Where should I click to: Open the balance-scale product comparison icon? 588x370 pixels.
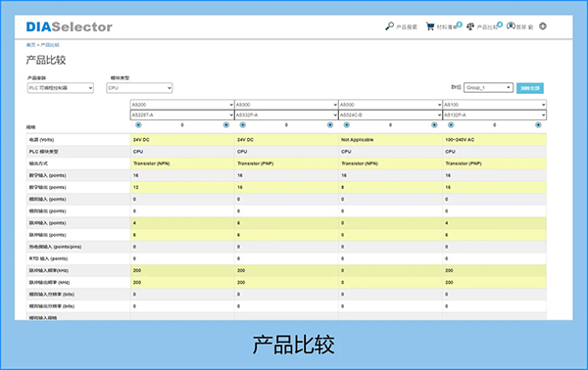(x=470, y=26)
